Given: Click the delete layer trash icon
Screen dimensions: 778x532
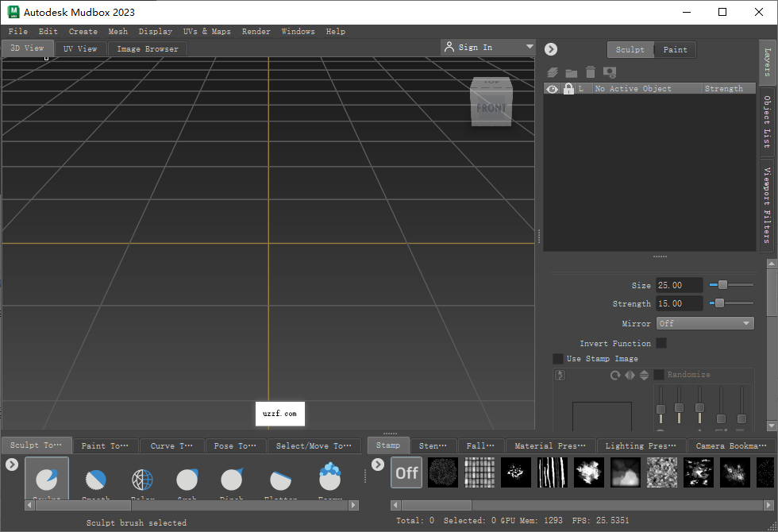Looking at the screenshot, I should (x=590, y=71).
